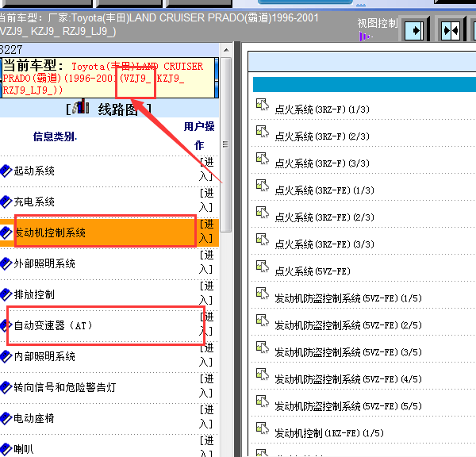Open 发动机防盗控制系统(5VZ-FE)(3/5) link
Screen dimensions: 476x457
pyautogui.click(x=348, y=352)
